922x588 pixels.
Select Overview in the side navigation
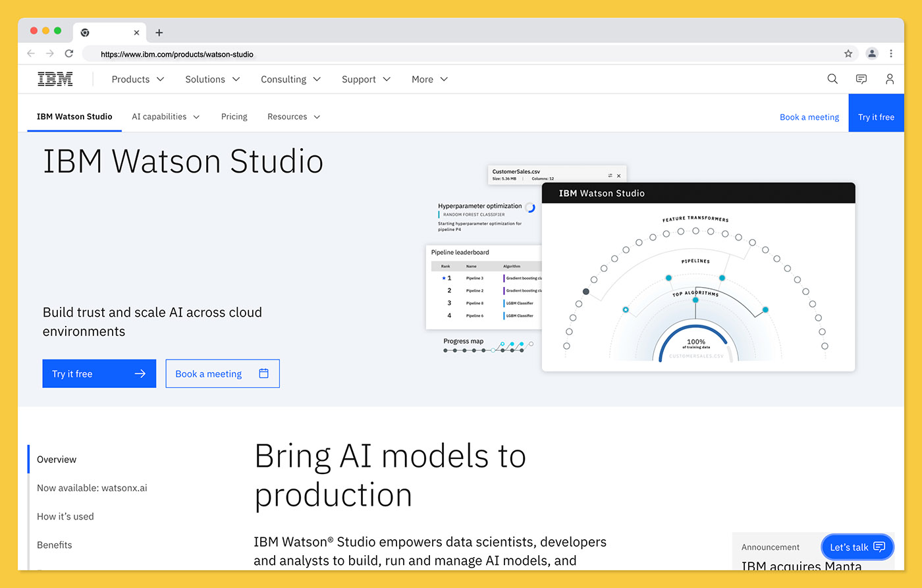tap(57, 460)
